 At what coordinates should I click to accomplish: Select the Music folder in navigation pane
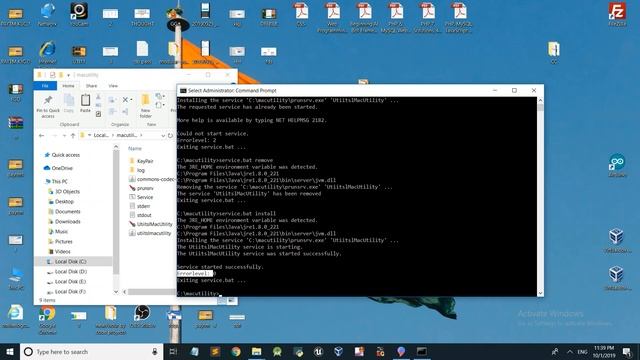(62, 231)
